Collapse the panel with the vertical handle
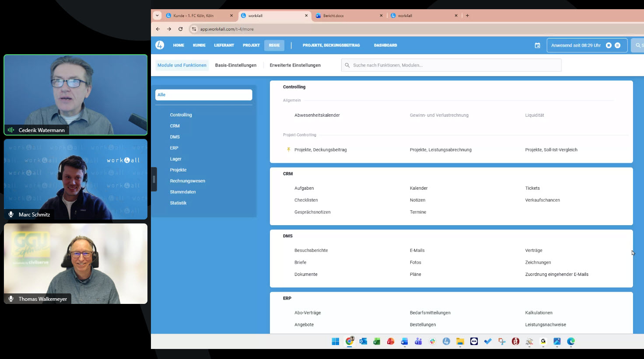 tap(154, 179)
